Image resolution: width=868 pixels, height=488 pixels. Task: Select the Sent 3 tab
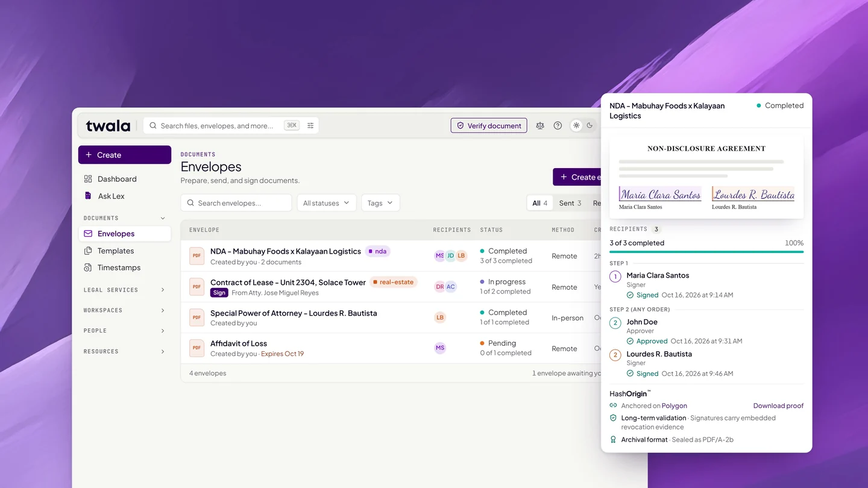570,203
